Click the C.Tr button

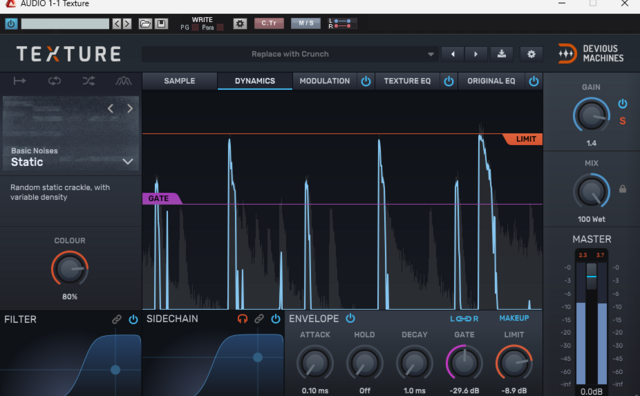point(269,23)
